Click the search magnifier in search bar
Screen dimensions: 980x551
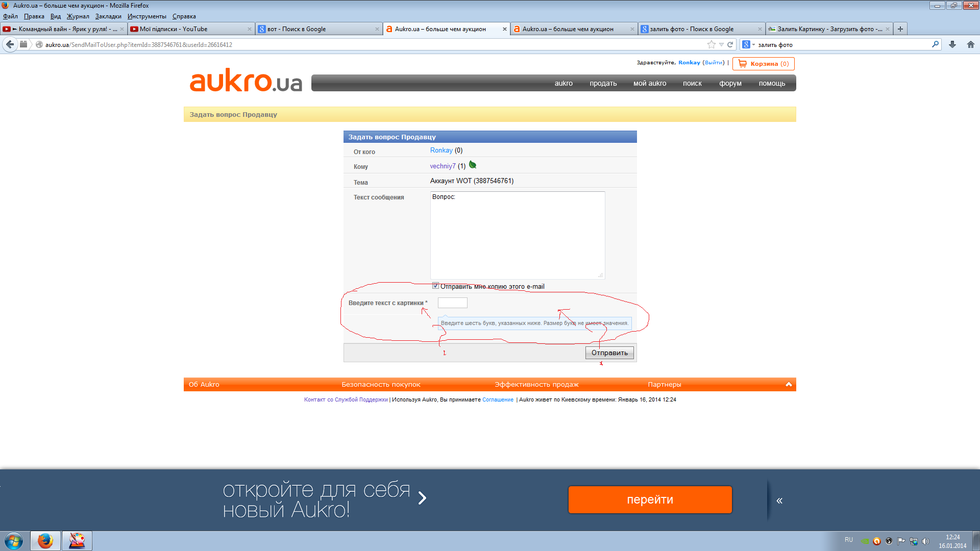point(935,44)
